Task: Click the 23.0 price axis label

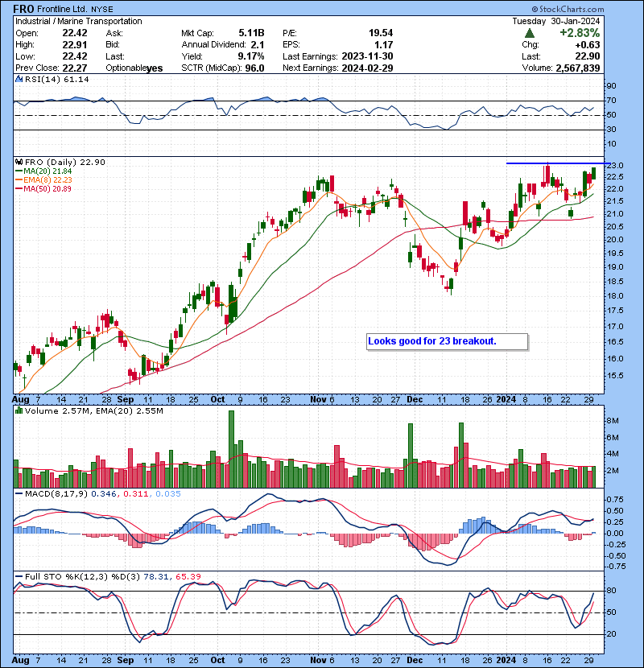Action: pyautogui.click(x=616, y=165)
